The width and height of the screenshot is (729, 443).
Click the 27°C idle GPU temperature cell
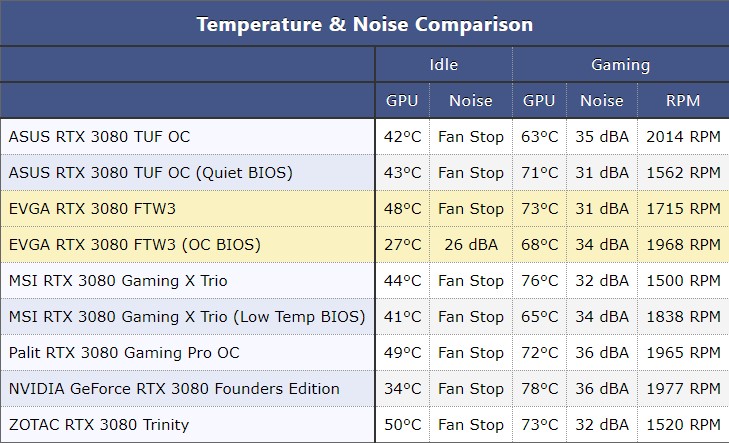[x=403, y=244]
